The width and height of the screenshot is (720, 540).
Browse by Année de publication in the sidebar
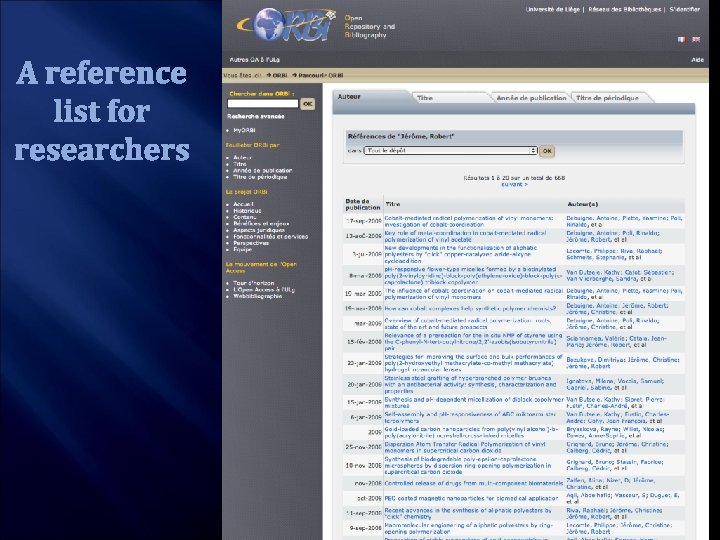[263, 170]
